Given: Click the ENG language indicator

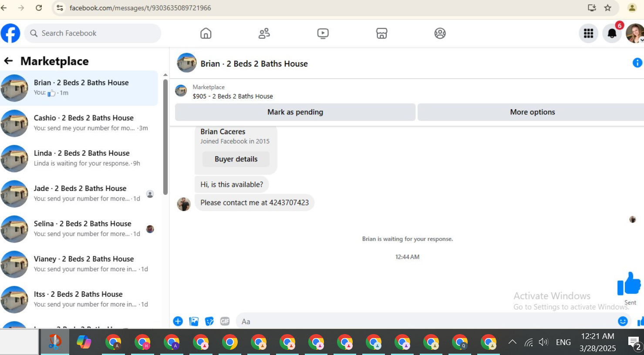Looking at the screenshot, I should pyautogui.click(x=563, y=342).
